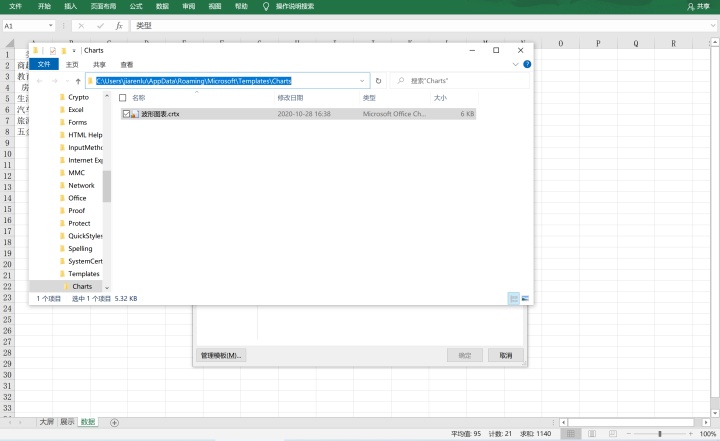The width and height of the screenshot is (720, 441).
Task: Open the Name Box dropdown arrow
Action: coord(51,26)
